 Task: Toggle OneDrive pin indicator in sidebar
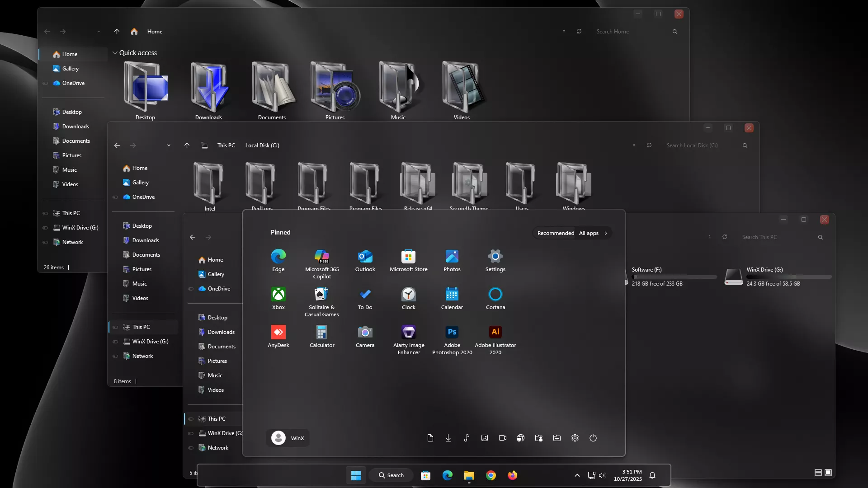(45, 83)
